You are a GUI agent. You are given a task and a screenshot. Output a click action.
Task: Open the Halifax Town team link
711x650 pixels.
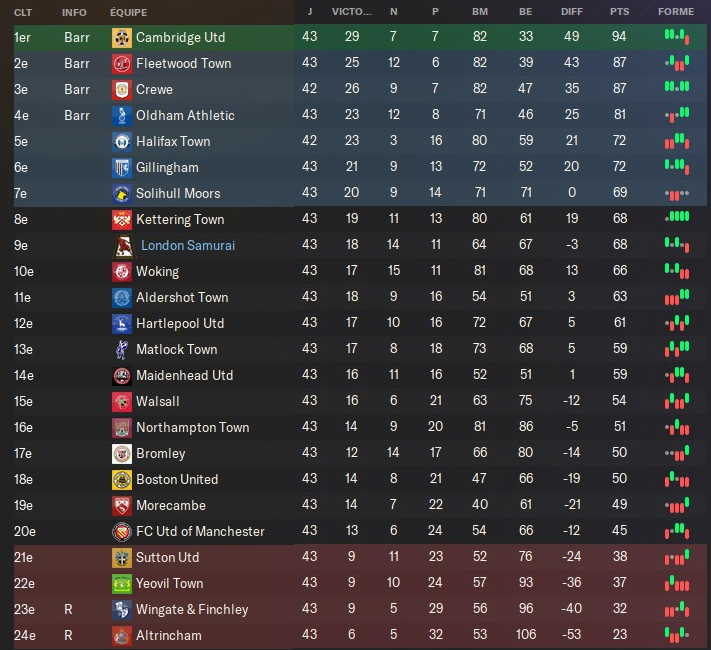pyautogui.click(x=173, y=142)
